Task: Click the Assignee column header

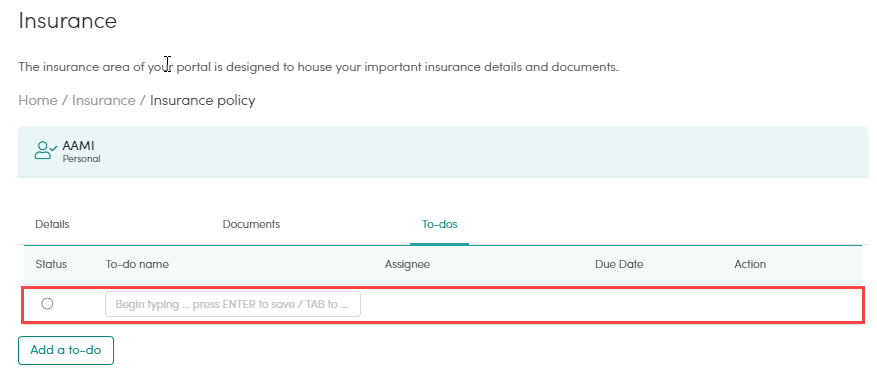Action: point(407,265)
